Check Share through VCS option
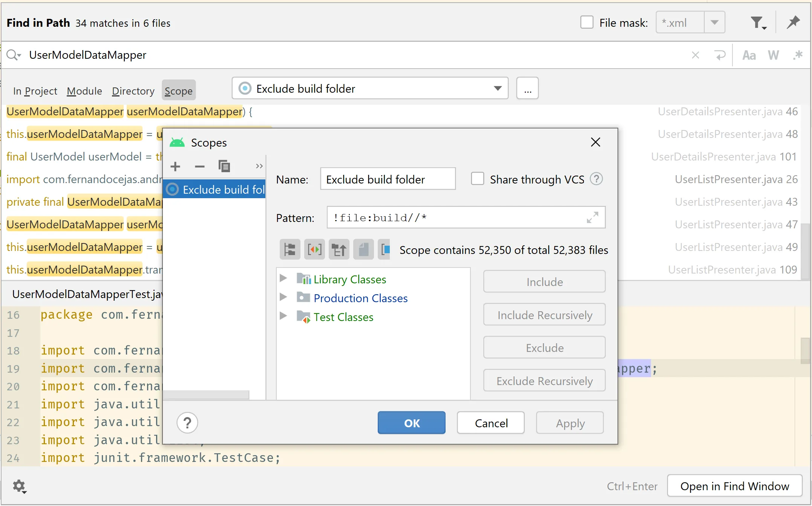The width and height of the screenshot is (812, 506). (x=477, y=179)
